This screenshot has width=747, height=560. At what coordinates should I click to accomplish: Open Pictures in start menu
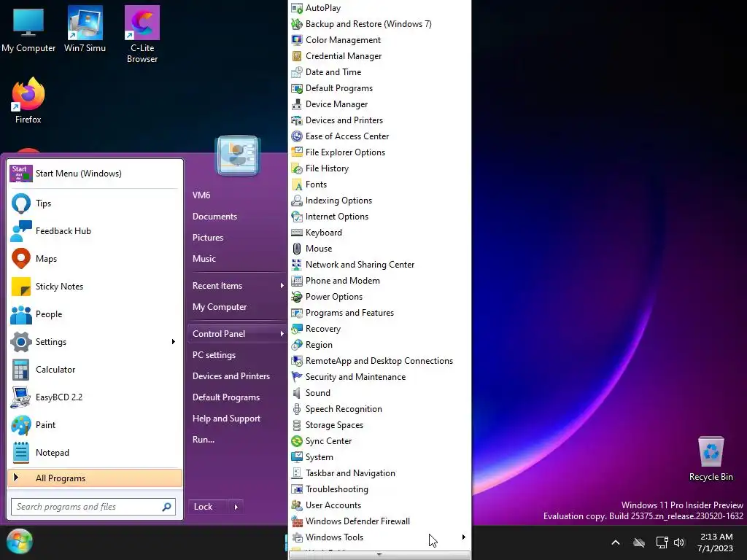pos(208,238)
